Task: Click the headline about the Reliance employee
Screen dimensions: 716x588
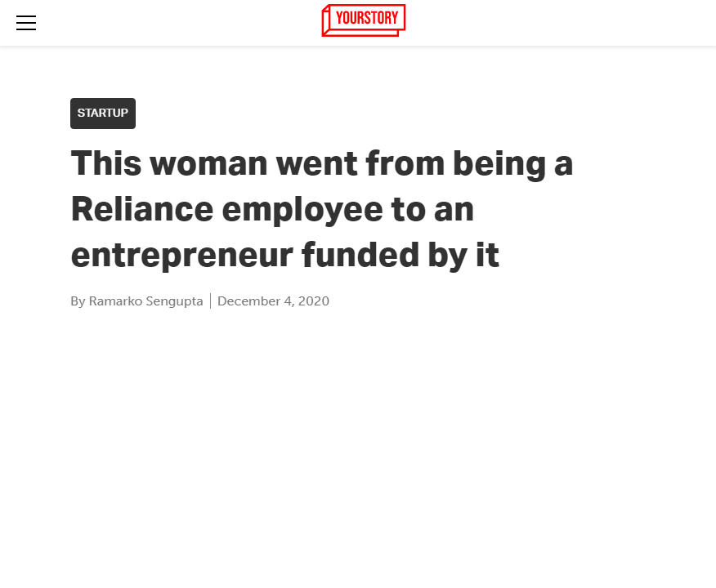Action: [322, 208]
